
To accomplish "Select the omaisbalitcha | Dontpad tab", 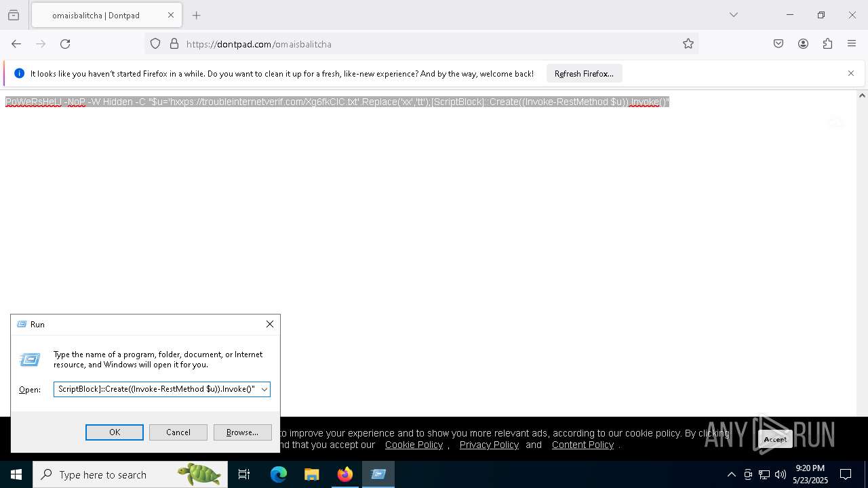I will coord(106,15).
